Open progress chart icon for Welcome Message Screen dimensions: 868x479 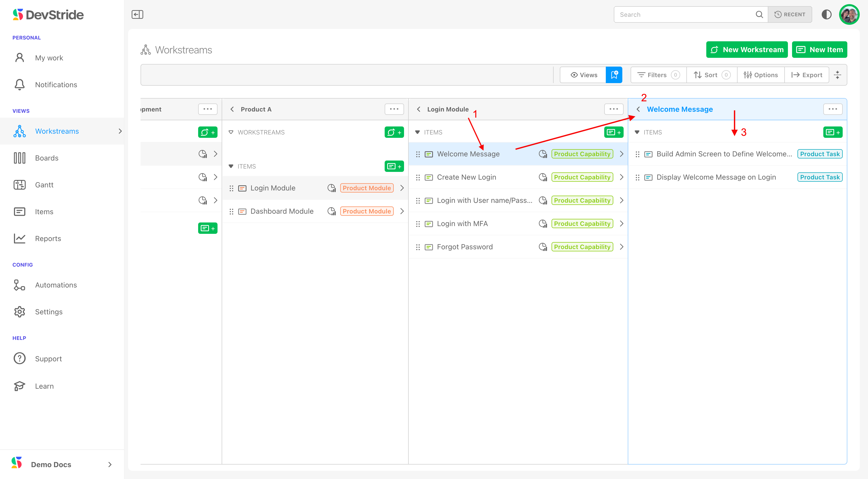tap(542, 154)
